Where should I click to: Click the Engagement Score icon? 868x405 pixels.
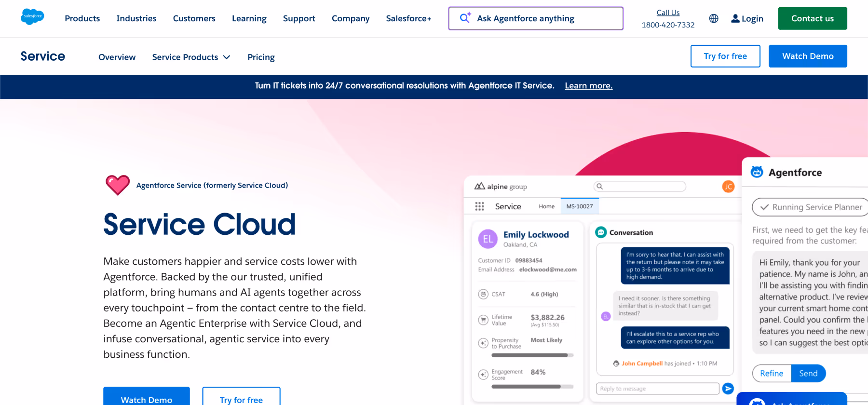coord(483,374)
